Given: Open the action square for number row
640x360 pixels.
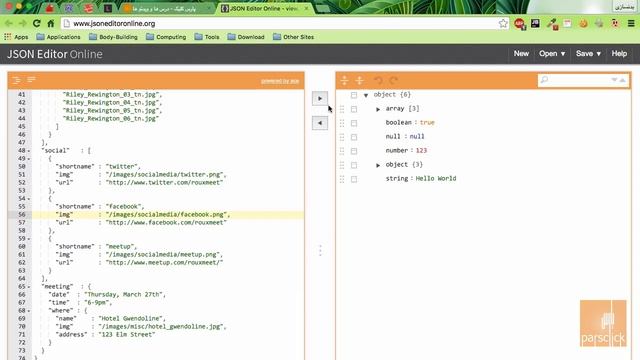Looking at the screenshot, I should pos(354,151).
